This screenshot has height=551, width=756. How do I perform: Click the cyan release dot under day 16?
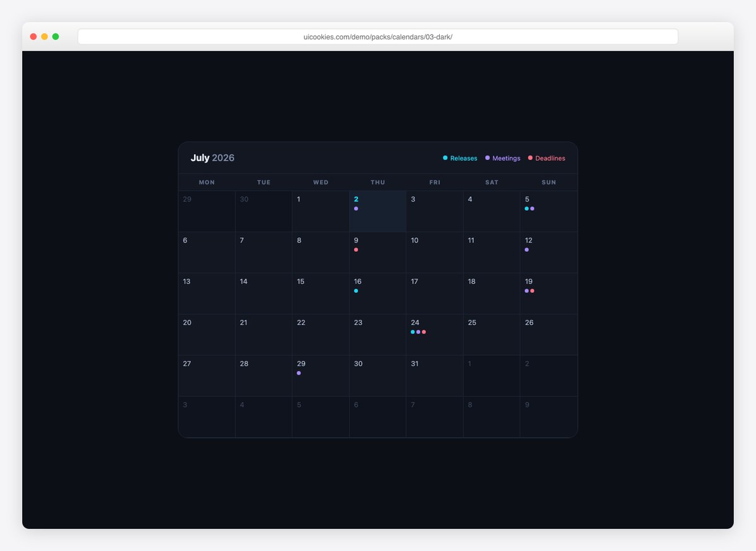356,291
